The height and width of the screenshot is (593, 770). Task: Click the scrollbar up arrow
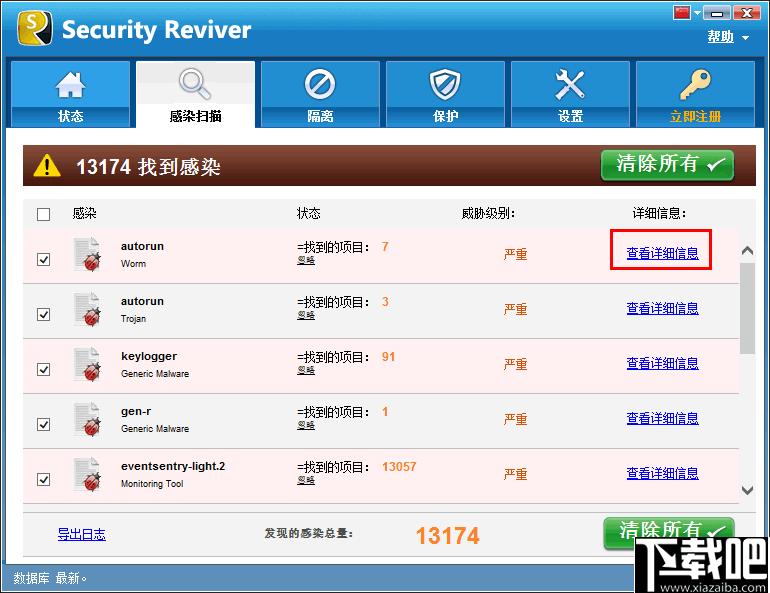[x=747, y=251]
